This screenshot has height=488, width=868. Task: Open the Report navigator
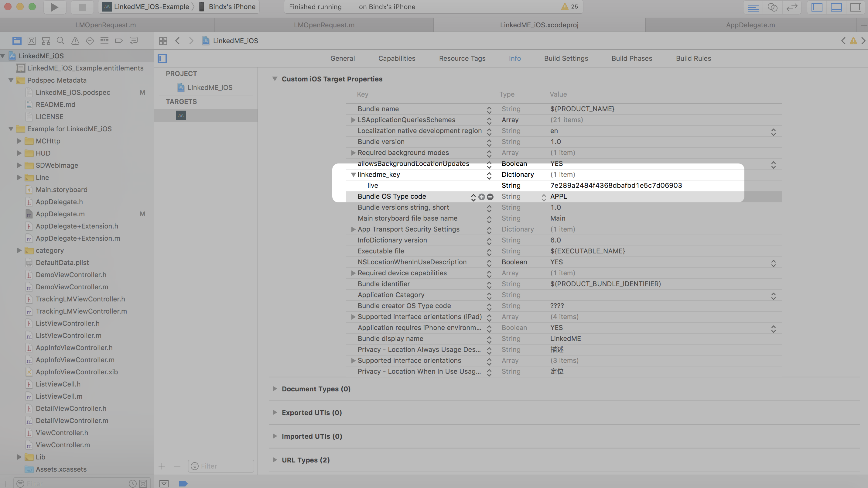point(134,41)
